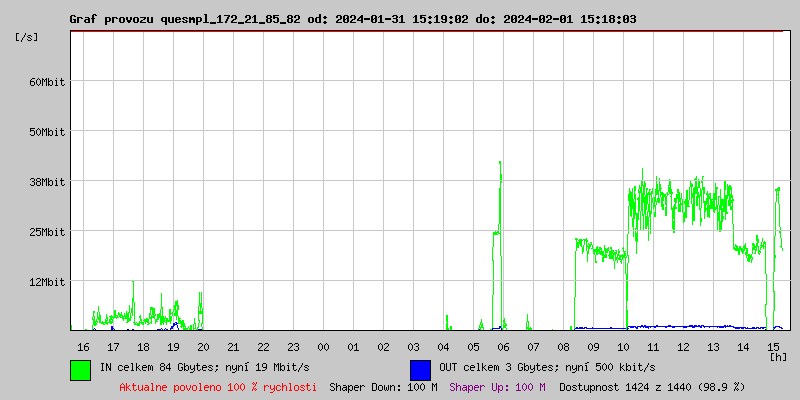800x400 pixels.
Task: Click the [/s] unit label
Action: [27, 36]
